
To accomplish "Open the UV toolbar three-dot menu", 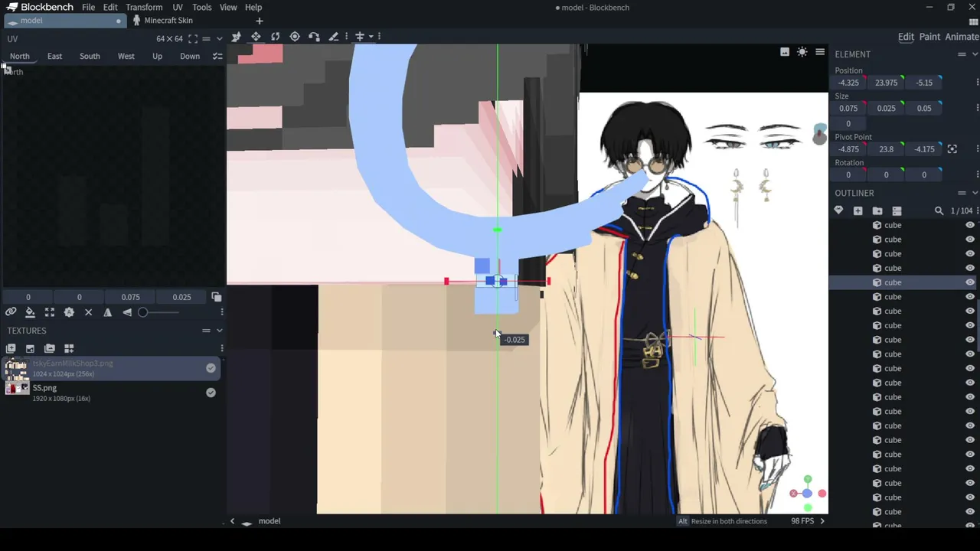I will (x=221, y=312).
